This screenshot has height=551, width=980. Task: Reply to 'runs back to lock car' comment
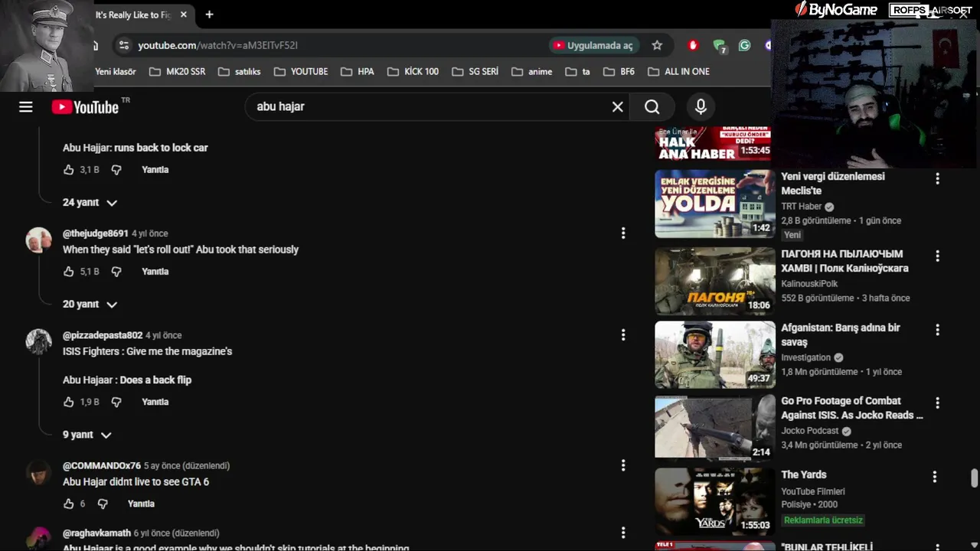coord(155,170)
